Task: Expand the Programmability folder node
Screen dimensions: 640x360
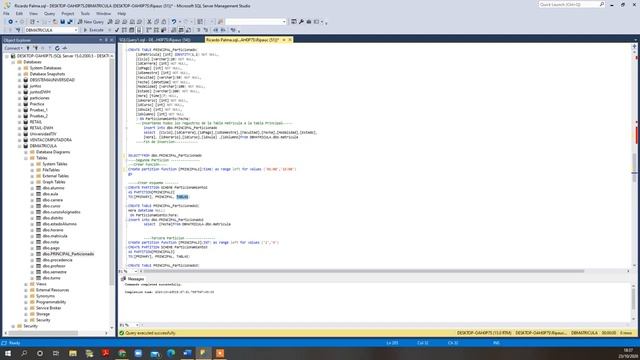Action: coord(26,302)
